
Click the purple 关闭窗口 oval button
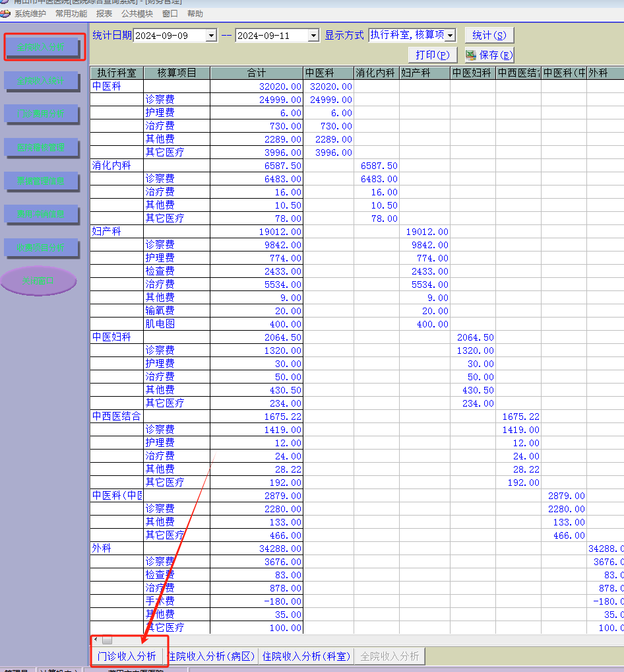(38, 281)
